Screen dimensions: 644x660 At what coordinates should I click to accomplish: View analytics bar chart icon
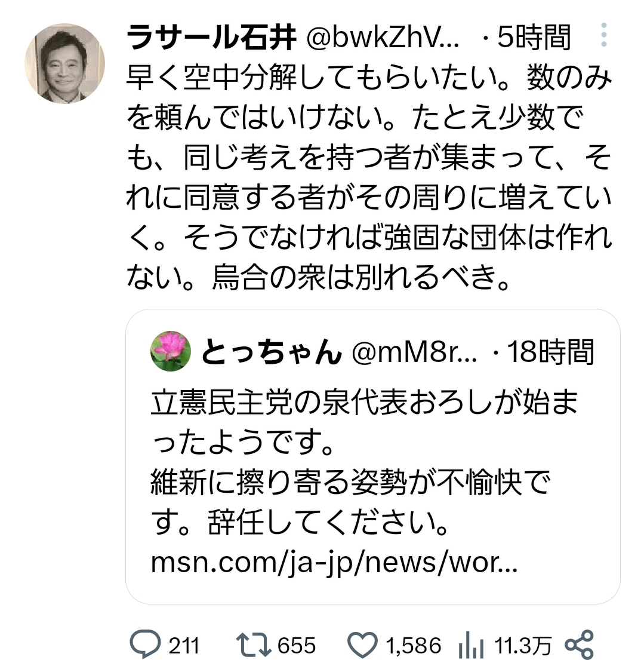click(x=471, y=645)
